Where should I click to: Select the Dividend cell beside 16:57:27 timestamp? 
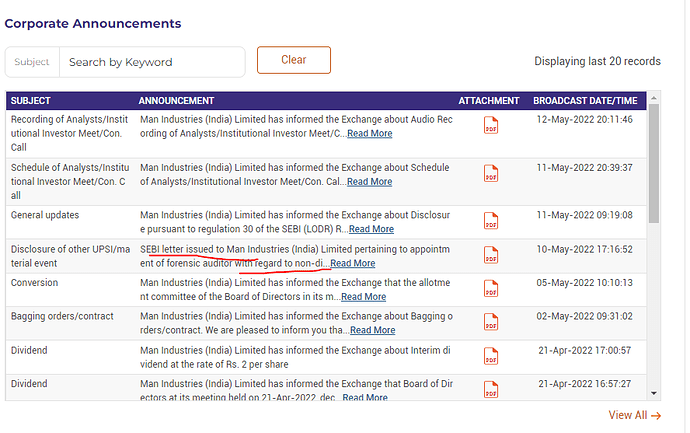tap(29, 384)
